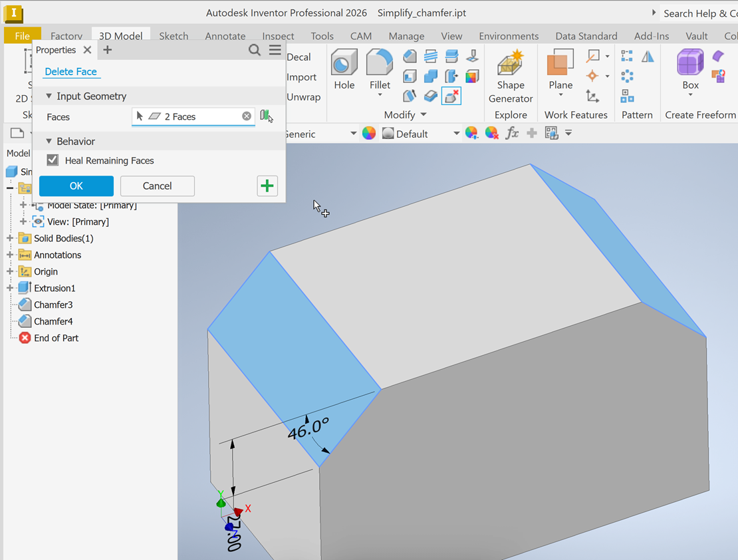Screen dimensions: 738x560
Task: Select the Chamfer tool in Modify panel
Action: [x=410, y=56]
